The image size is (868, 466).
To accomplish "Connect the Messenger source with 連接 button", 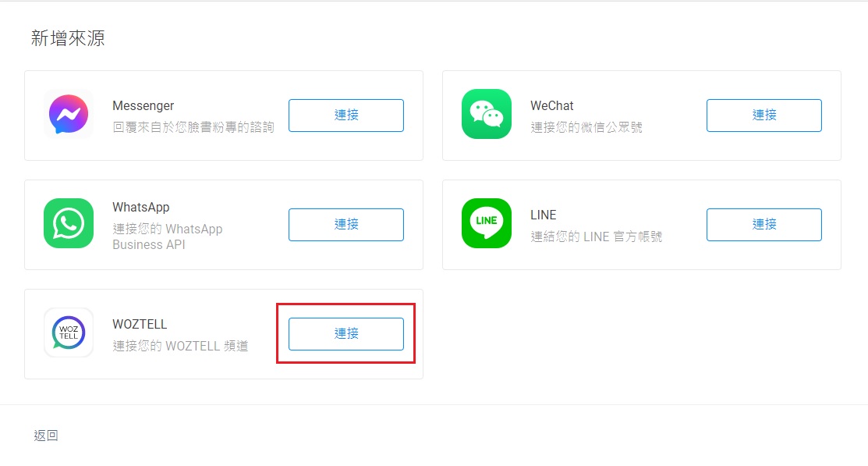I will tap(346, 116).
